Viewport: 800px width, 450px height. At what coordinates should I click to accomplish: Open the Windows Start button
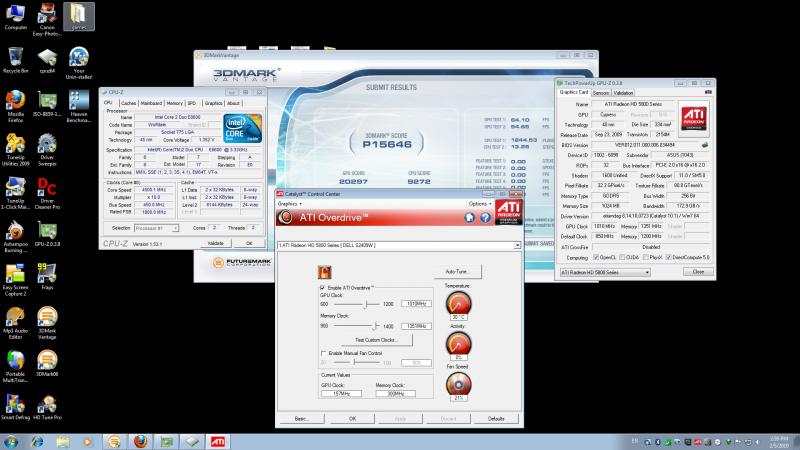(10, 442)
